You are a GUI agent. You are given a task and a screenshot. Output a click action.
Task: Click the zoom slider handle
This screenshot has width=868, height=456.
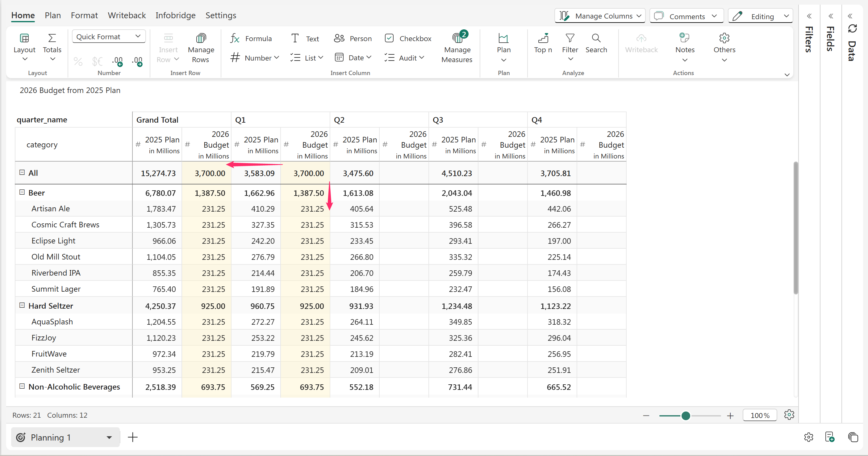[x=685, y=416]
